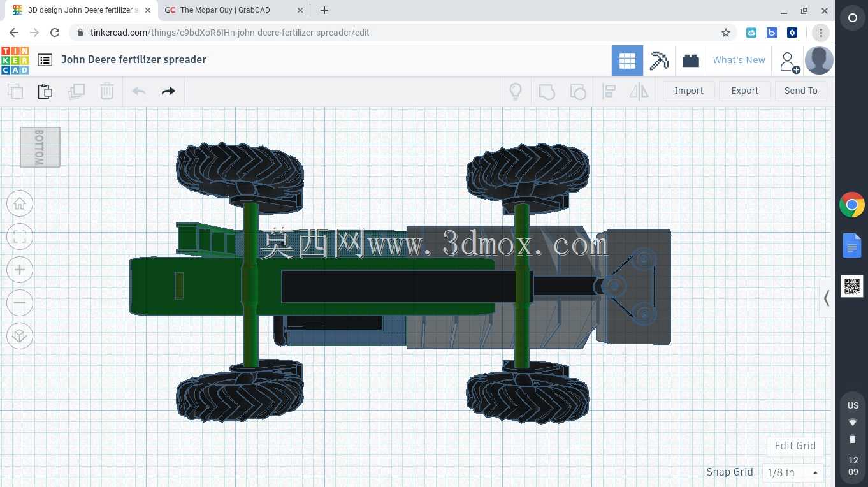Reload the Tinkercad page
This screenshot has width=868, height=487.
[x=55, y=33]
